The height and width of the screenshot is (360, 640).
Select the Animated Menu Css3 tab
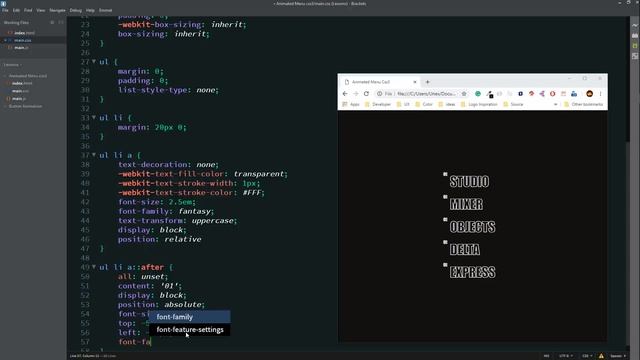tap(380, 82)
